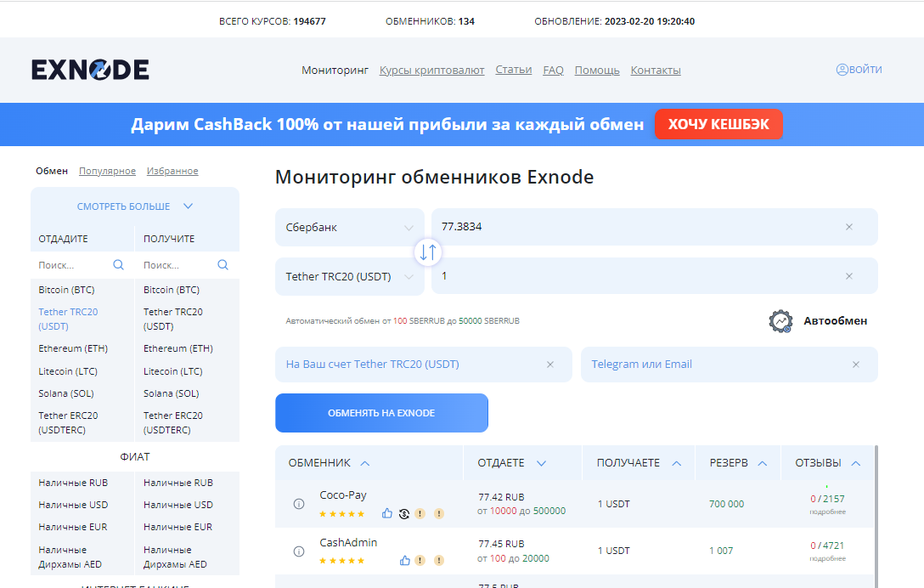Open the info icon for Coco-Pay
The height and width of the screenshot is (588, 924).
pos(299,504)
